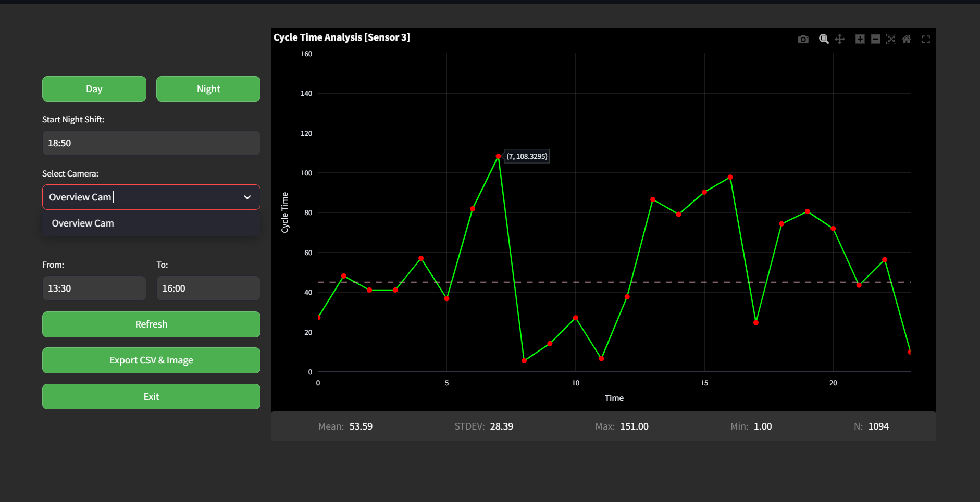Click the Start Night Shift time field
Image resolution: width=980 pixels, height=502 pixels.
tap(151, 143)
